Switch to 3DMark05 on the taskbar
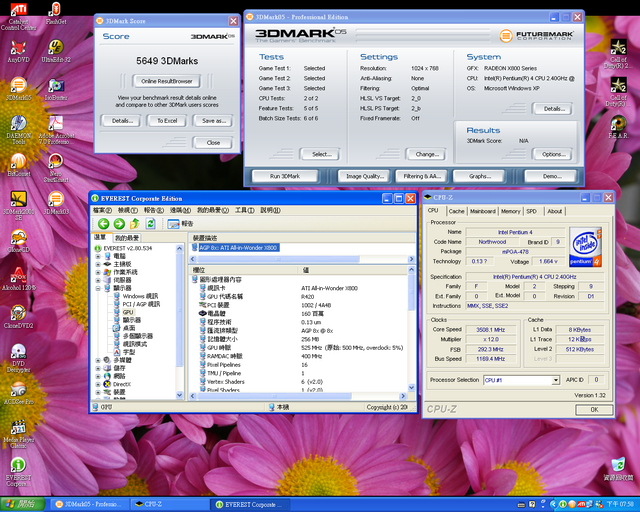Viewport: 640px width, 512px height. 91,504
